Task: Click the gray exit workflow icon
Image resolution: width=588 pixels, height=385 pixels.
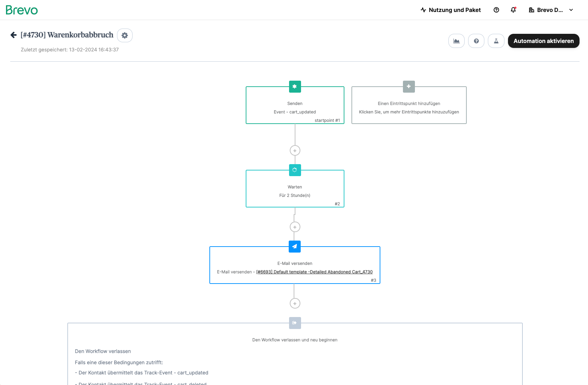Action: pyautogui.click(x=295, y=323)
